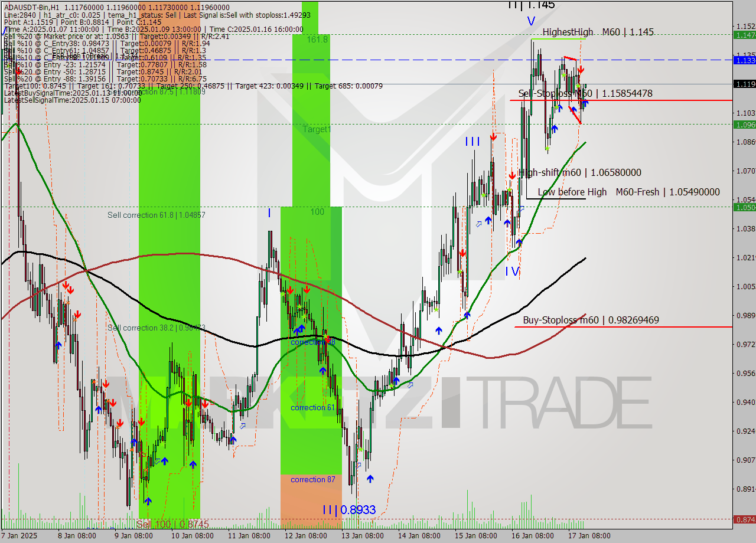Click the 'correction 38' zone label
Viewport: 756px width, 543px height.
[x=312, y=342]
